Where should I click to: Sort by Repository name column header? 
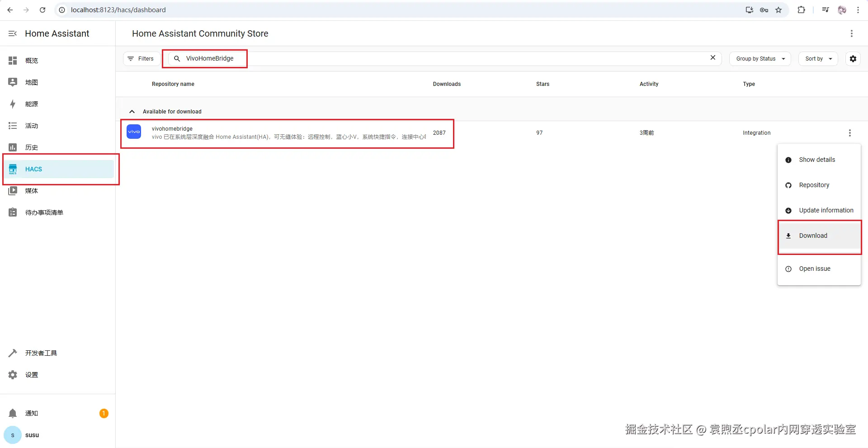pyautogui.click(x=173, y=84)
